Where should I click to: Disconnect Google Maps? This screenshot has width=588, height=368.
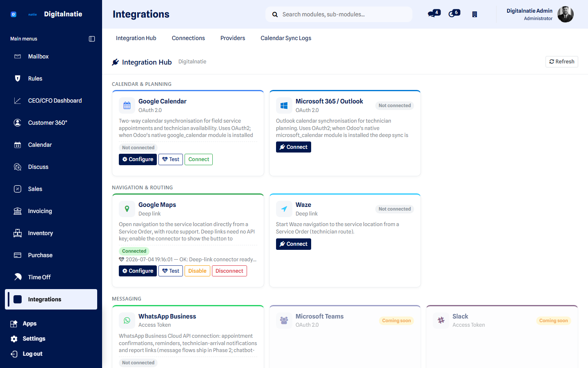click(229, 271)
